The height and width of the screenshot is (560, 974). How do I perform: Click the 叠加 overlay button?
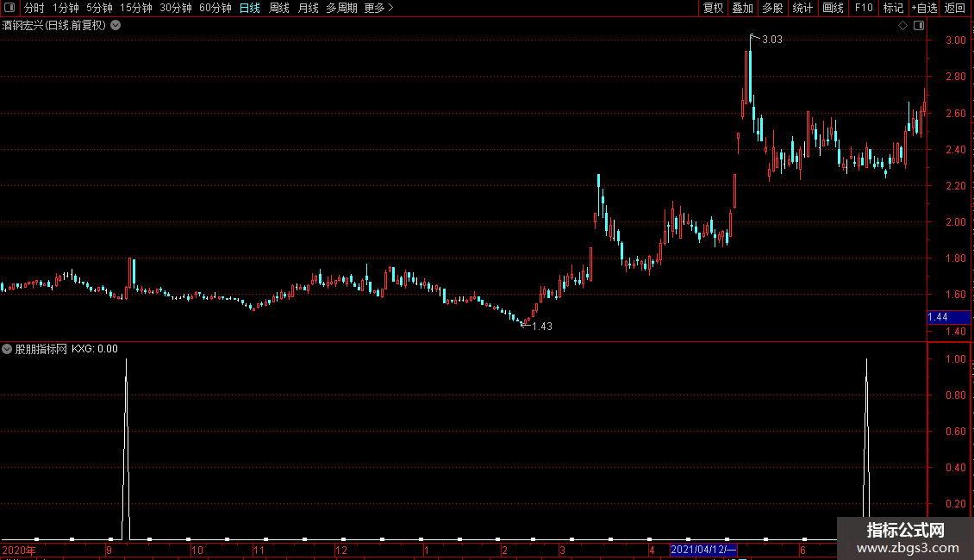point(742,8)
